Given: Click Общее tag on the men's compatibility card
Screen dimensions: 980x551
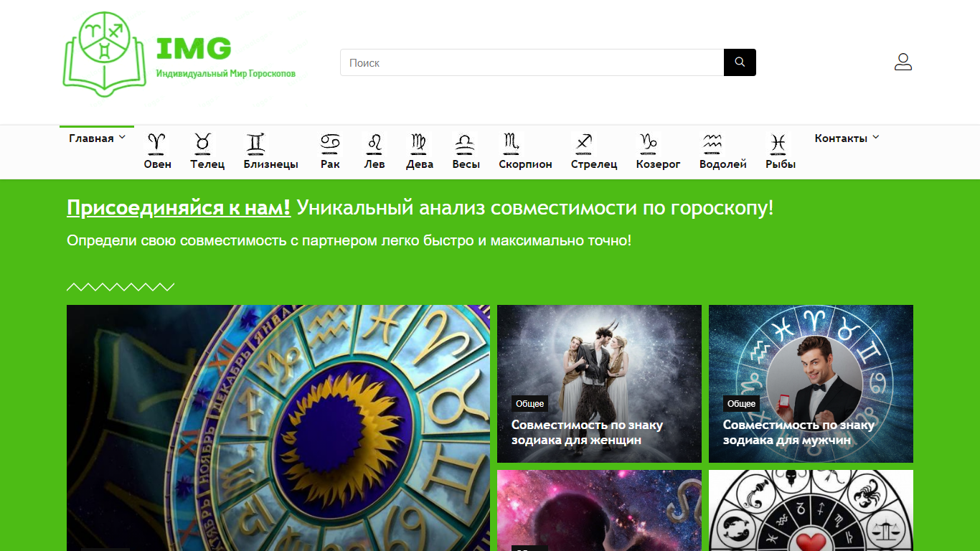Looking at the screenshot, I should tap(742, 404).
